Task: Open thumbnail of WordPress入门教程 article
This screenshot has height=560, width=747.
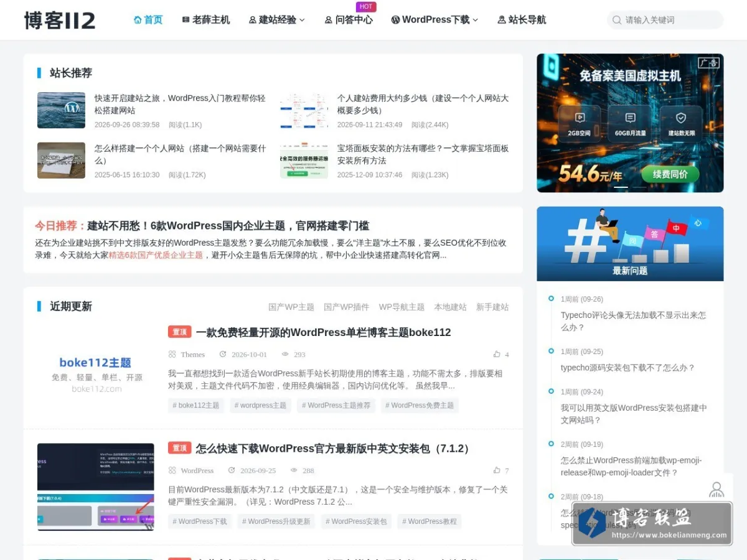Action: [61, 110]
